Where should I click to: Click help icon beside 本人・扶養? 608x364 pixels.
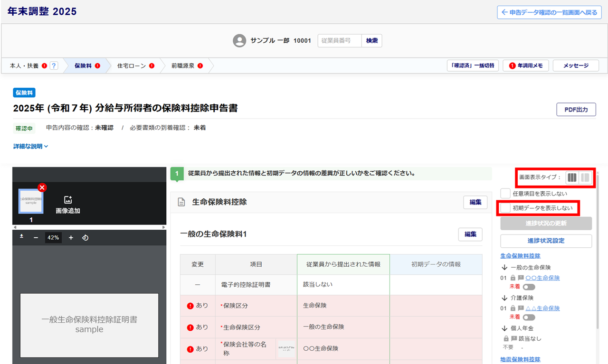(54, 66)
